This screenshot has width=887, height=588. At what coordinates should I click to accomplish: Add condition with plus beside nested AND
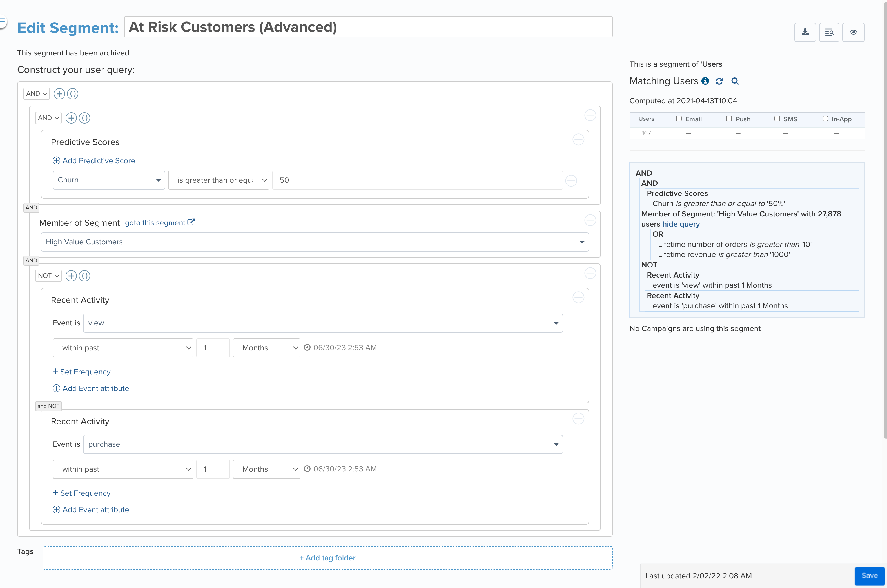71,118
